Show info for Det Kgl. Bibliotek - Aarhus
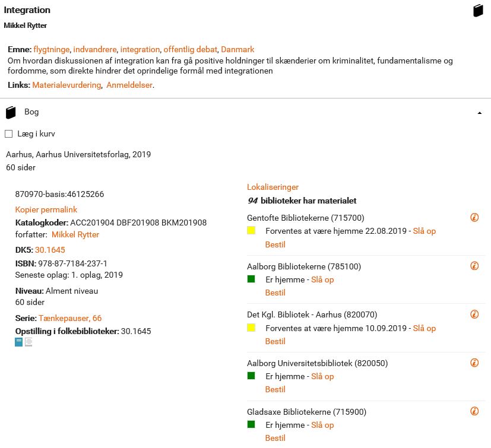491x448 pixels. tap(474, 314)
